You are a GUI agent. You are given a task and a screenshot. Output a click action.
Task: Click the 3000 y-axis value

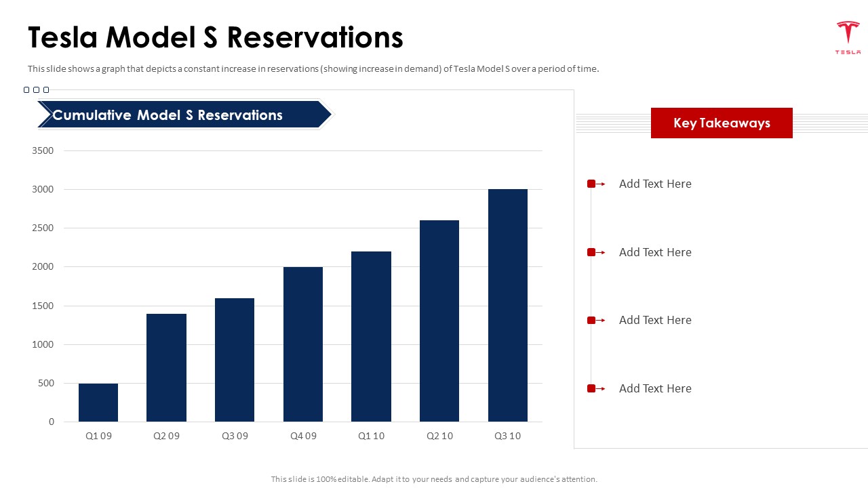point(43,189)
